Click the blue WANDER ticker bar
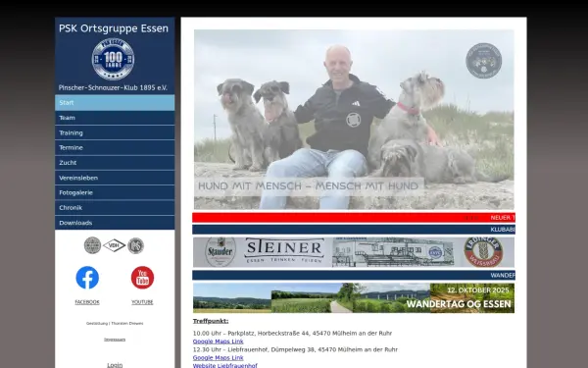The image size is (588, 368). click(354, 275)
